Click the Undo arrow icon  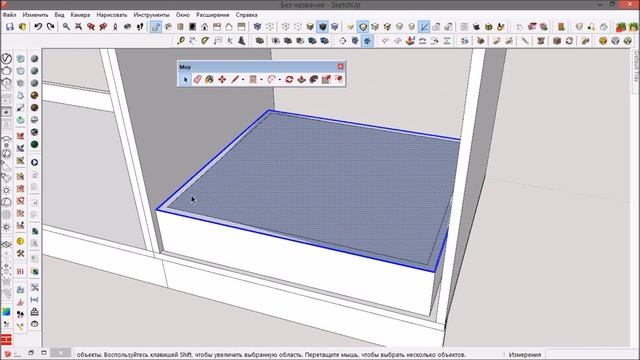(38, 27)
